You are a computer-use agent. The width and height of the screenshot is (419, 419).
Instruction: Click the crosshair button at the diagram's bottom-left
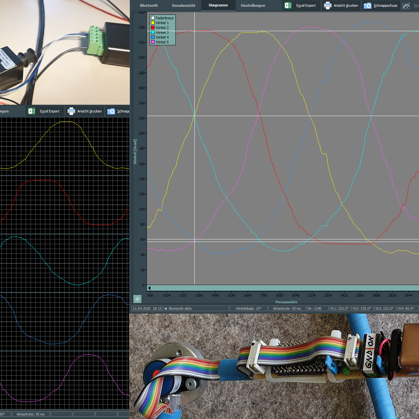(137, 299)
